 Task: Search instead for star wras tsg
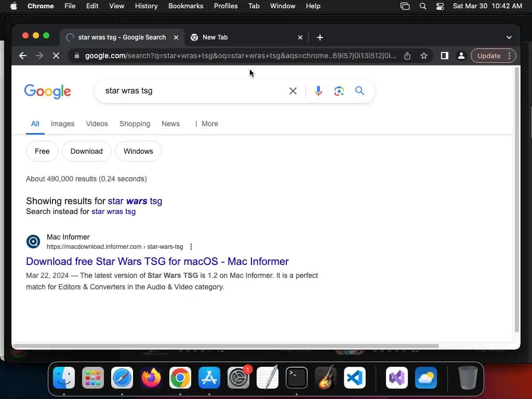113,211
